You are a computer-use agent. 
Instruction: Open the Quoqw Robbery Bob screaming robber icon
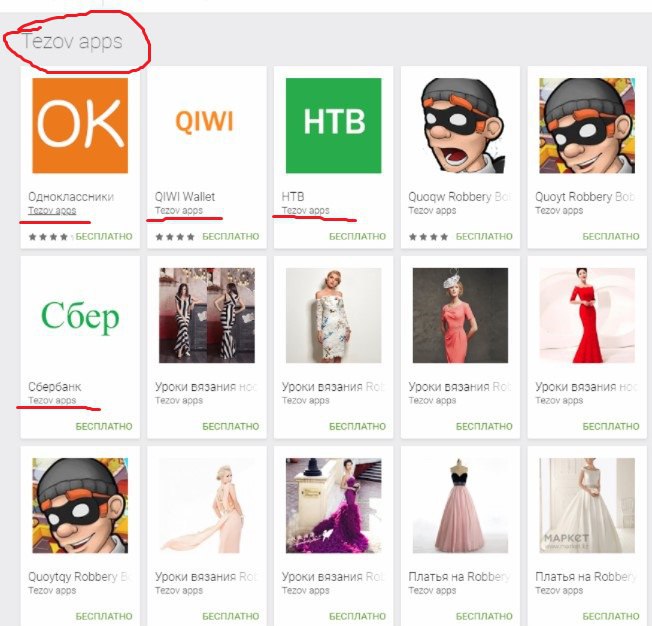[x=460, y=126]
